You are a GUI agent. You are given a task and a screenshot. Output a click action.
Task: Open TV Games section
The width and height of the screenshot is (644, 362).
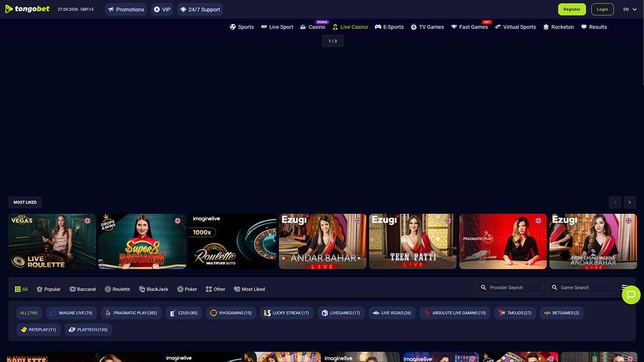point(427,27)
